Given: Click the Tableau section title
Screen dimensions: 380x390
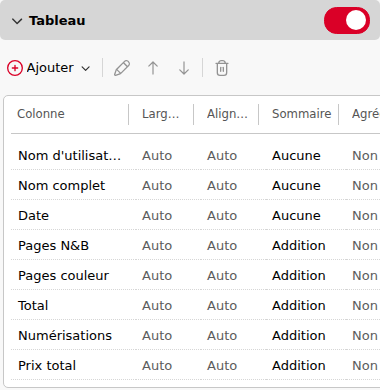Looking at the screenshot, I should point(57,21).
